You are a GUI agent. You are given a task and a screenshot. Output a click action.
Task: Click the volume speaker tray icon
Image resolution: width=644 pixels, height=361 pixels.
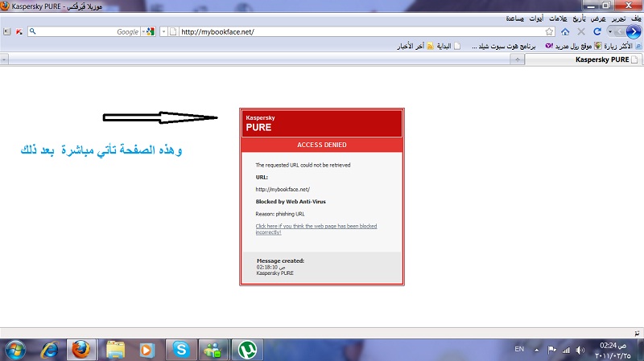[581, 350]
